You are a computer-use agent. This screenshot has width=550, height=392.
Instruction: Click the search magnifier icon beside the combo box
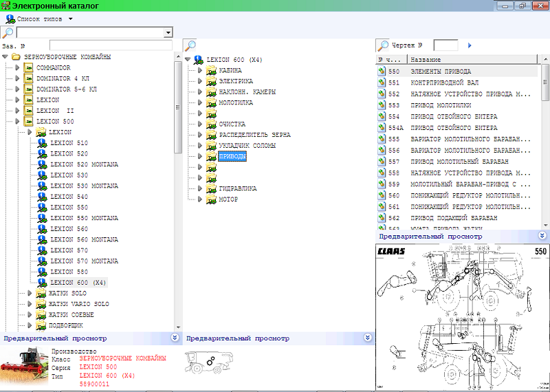click(x=8, y=32)
